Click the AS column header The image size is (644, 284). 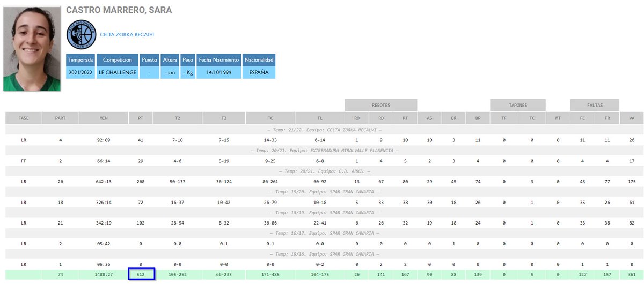[x=430, y=118]
